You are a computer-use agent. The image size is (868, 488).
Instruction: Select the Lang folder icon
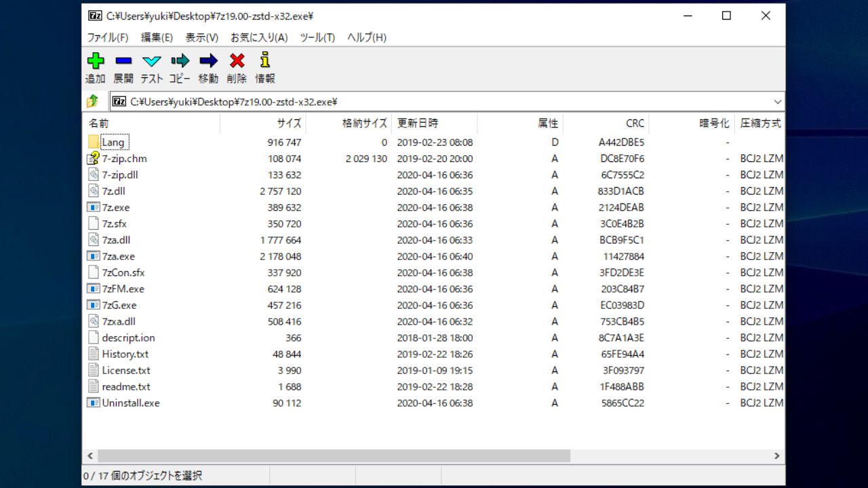pyautogui.click(x=94, y=142)
